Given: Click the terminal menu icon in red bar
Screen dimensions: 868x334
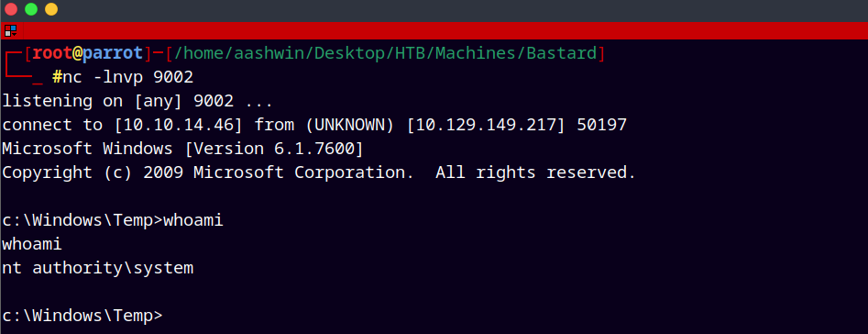Looking at the screenshot, I should [x=10, y=30].
